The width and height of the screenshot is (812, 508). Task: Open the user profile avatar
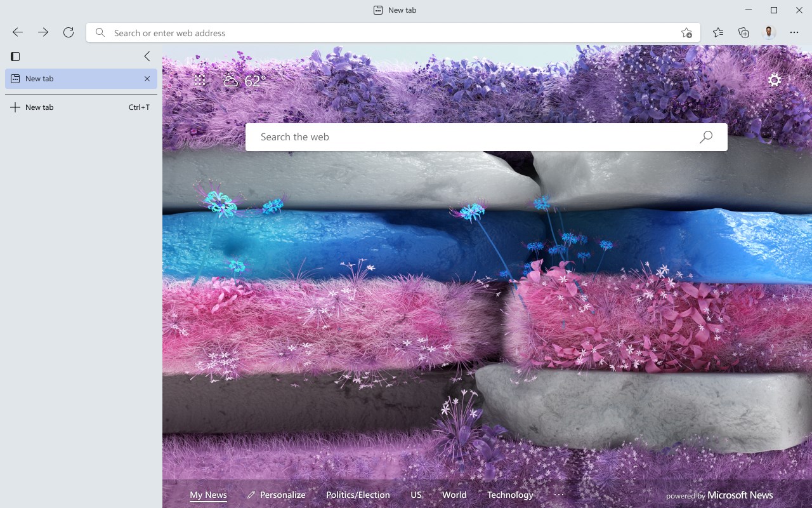click(x=769, y=32)
